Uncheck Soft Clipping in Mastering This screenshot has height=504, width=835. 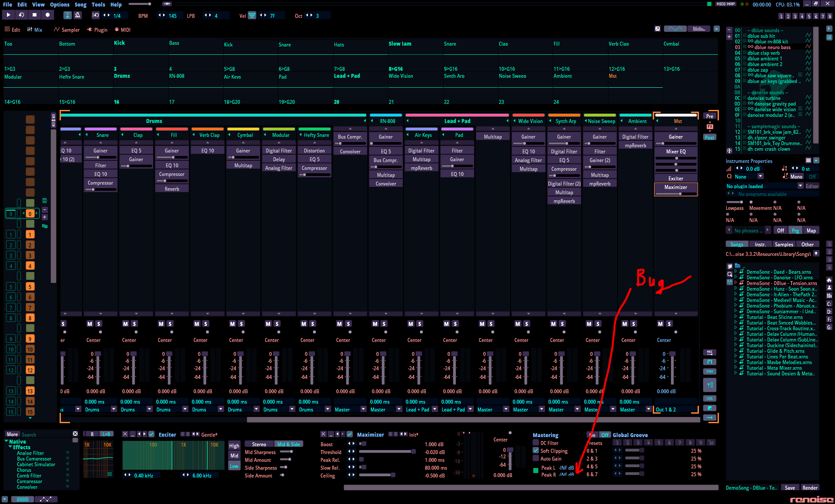536,451
